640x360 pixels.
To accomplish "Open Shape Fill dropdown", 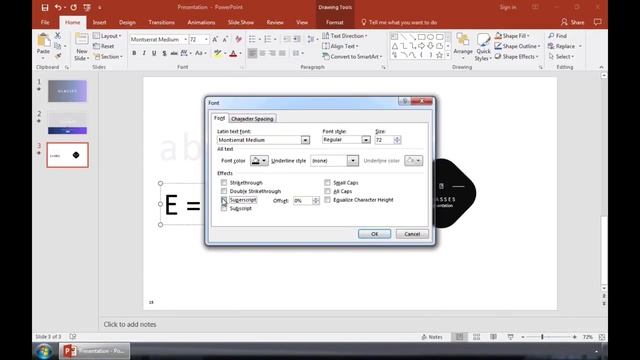I will (x=512, y=36).
